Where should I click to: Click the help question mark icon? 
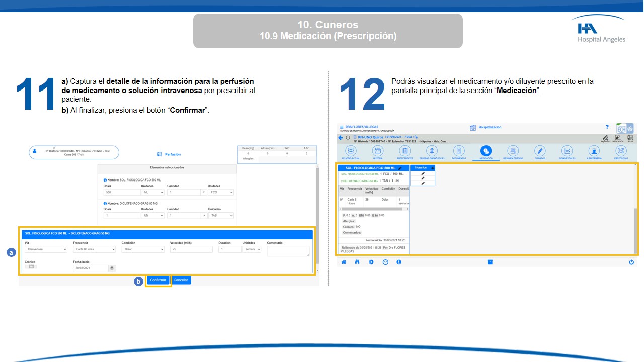(607, 127)
